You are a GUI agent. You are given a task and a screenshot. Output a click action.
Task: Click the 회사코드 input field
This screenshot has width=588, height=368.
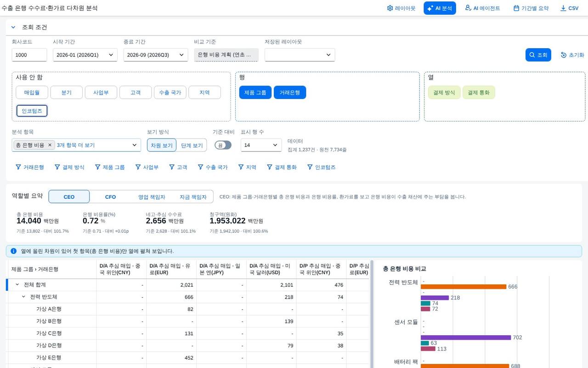click(29, 55)
